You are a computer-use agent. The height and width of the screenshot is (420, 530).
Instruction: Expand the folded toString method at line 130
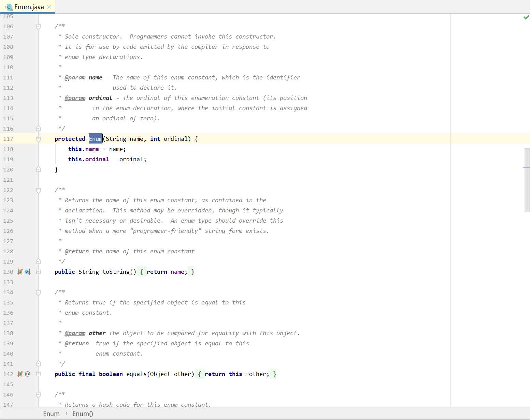tap(39, 272)
